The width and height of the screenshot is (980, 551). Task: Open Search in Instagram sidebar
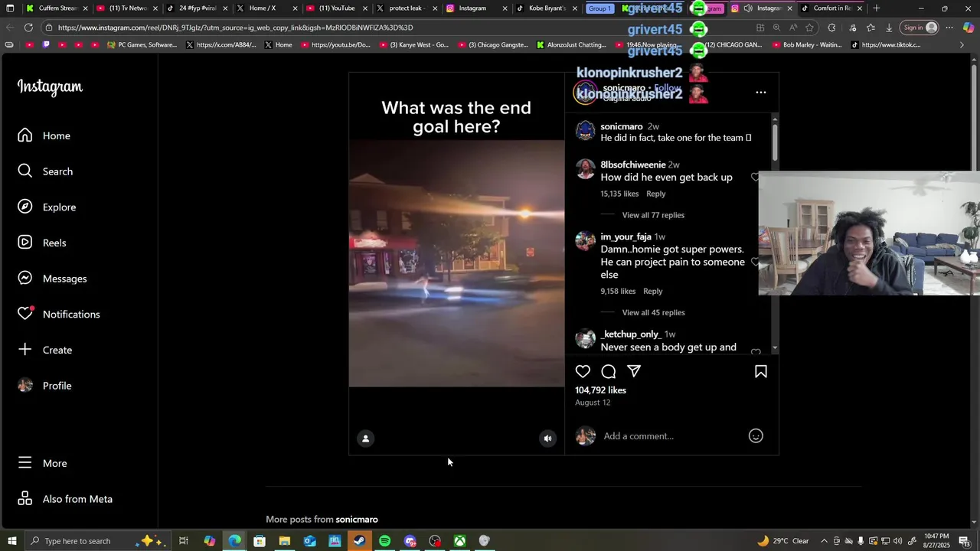click(46, 171)
